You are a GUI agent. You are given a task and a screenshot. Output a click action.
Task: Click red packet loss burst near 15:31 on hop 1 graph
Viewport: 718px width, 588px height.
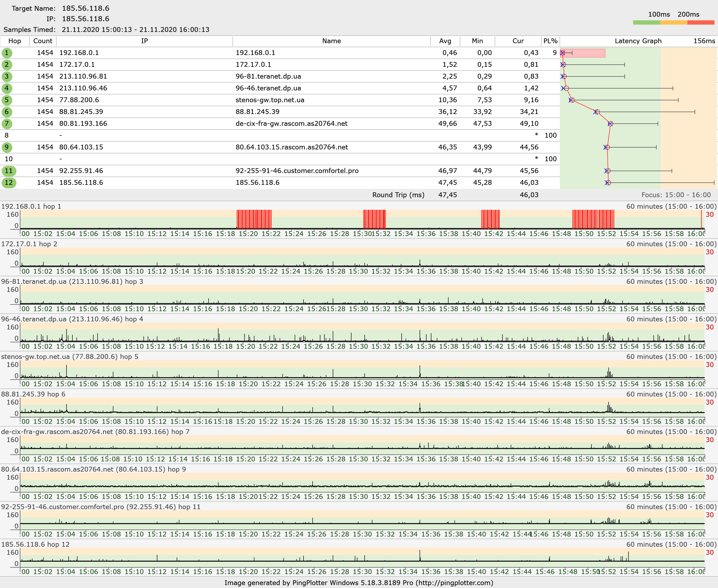[374, 219]
